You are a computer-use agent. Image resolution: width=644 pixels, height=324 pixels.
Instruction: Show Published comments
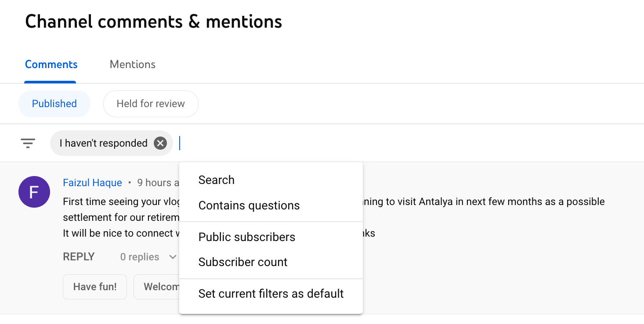click(x=54, y=104)
